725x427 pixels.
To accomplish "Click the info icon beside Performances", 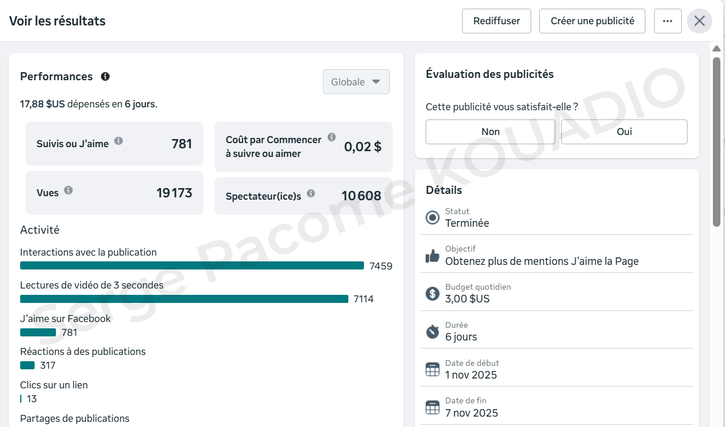I will click(105, 77).
